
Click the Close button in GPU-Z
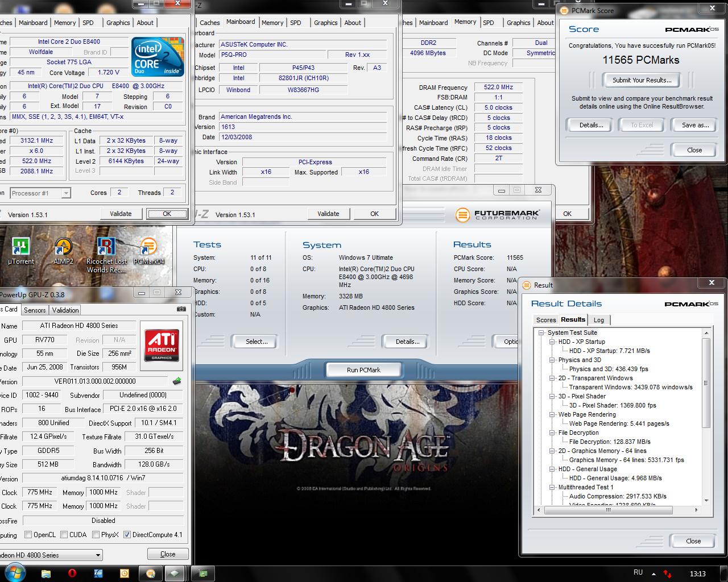coord(168,554)
